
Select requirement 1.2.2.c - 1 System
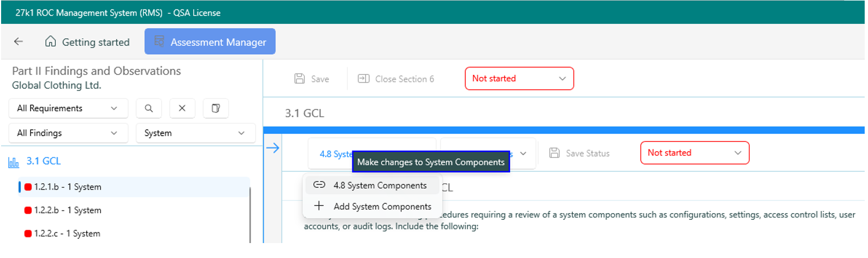tap(67, 234)
